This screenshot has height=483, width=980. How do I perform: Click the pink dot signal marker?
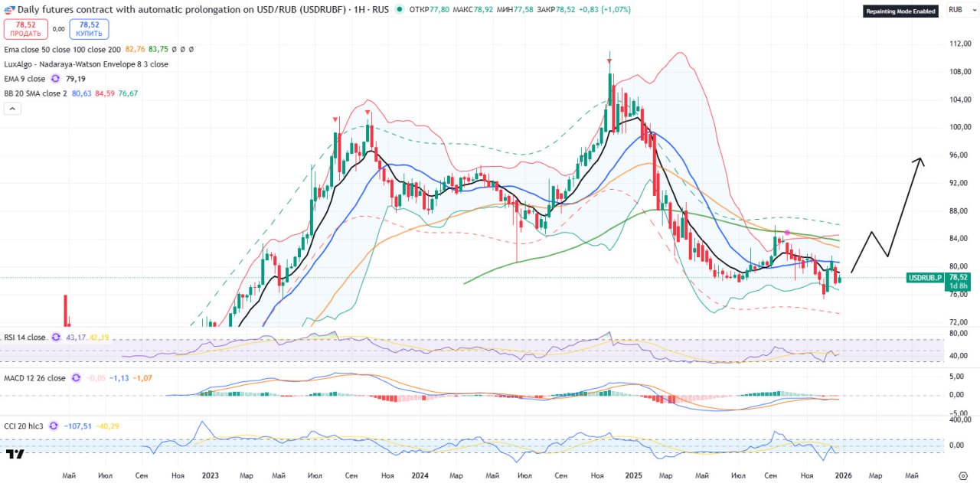point(787,232)
